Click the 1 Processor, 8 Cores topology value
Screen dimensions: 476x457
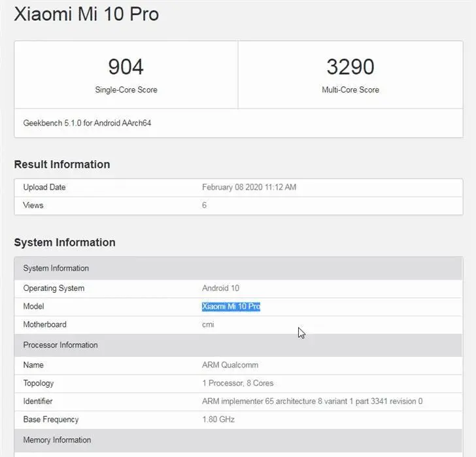click(238, 383)
